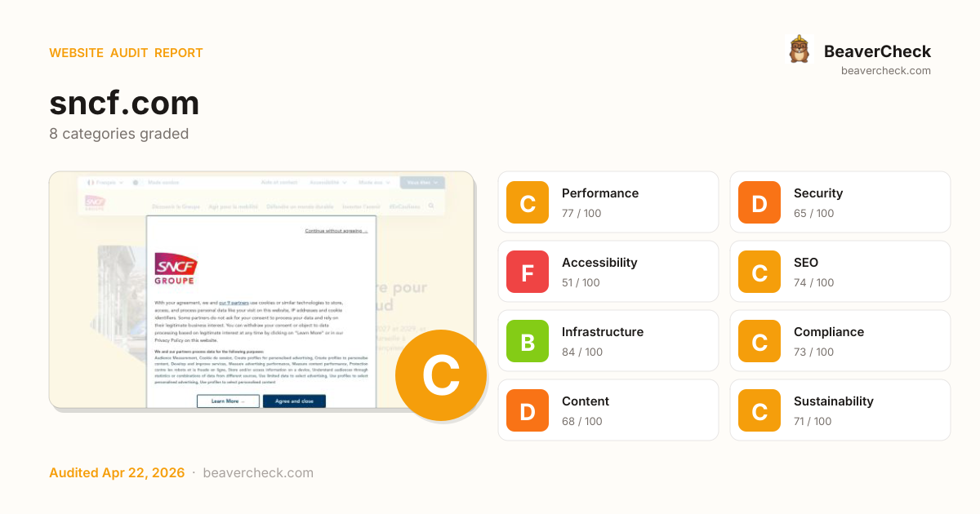Open the Découvrir le Groupe menu item

tap(176, 206)
